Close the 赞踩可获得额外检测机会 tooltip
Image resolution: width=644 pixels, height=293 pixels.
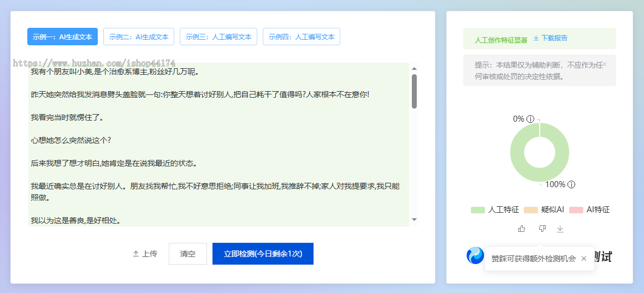tap(584, 259)
